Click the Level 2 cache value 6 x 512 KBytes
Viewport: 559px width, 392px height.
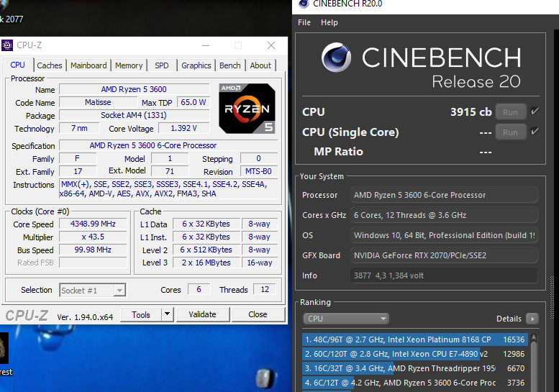pos(206,250)
